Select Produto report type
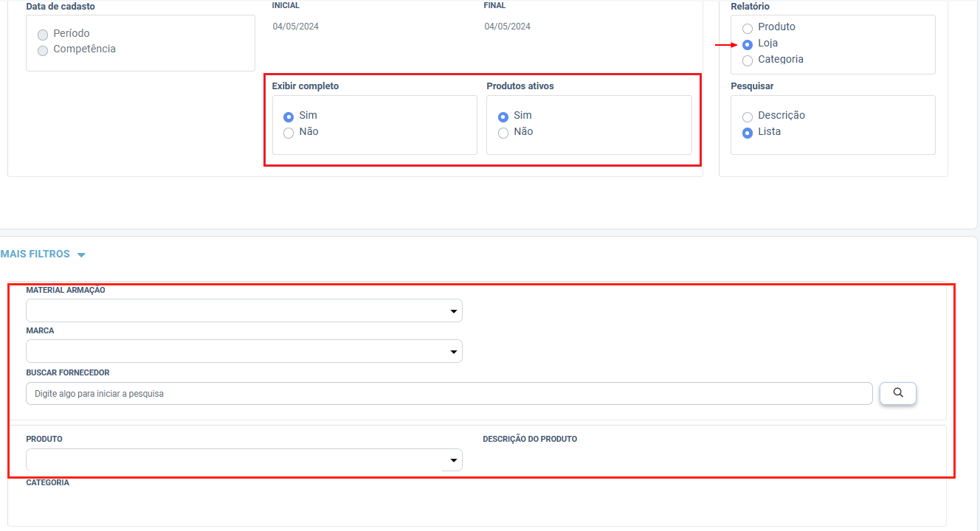Screen dimensions: 980x531 click(748, 28)
